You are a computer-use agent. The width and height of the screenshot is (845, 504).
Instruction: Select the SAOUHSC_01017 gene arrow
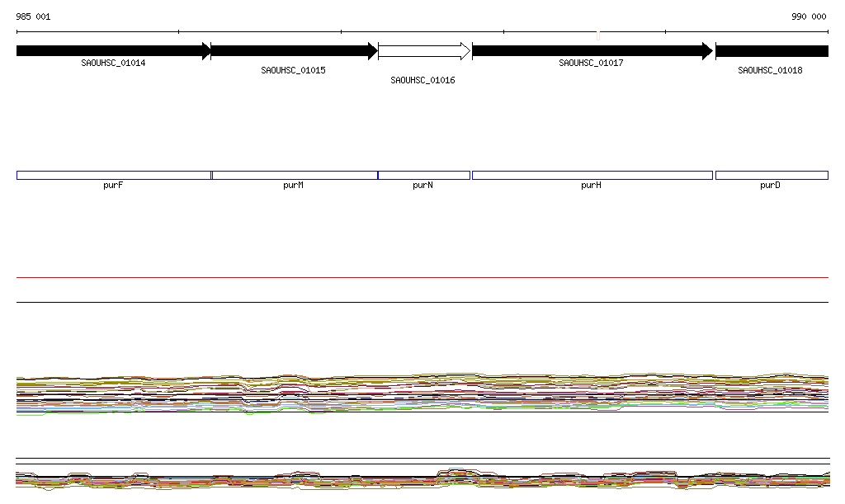pos(592,51)
